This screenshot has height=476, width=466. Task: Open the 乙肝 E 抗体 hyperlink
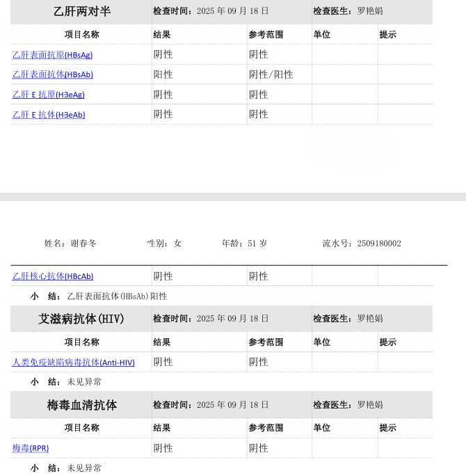48,115
